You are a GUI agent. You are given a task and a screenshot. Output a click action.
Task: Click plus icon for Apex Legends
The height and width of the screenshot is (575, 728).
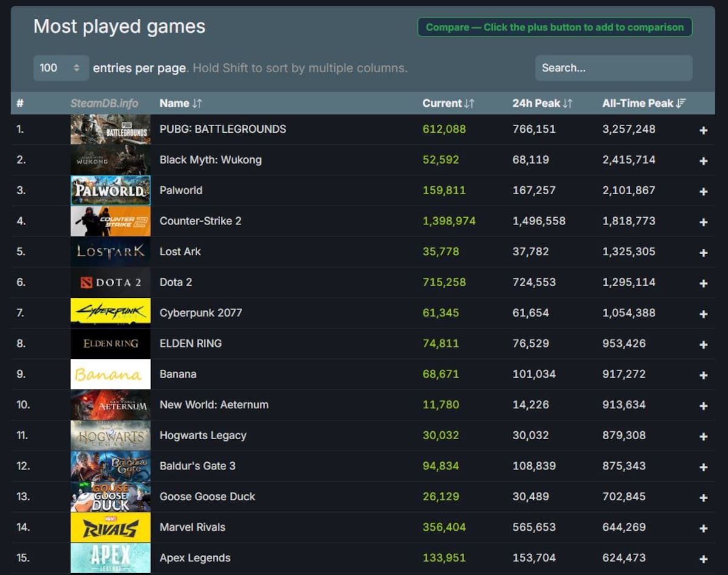pos(703,559)
